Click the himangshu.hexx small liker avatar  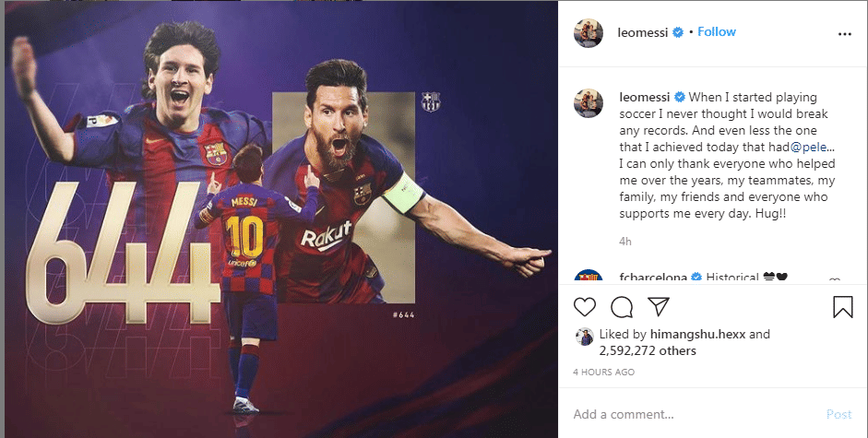click(x=584, y=337)
